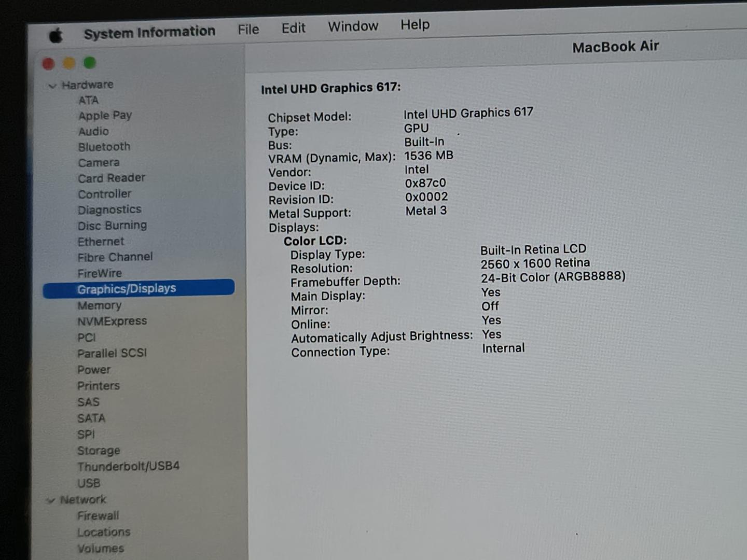747x560 pixels.
Task: Click the 'Intel UHD Graphics 617:' heading
Action: click(331, 88)
